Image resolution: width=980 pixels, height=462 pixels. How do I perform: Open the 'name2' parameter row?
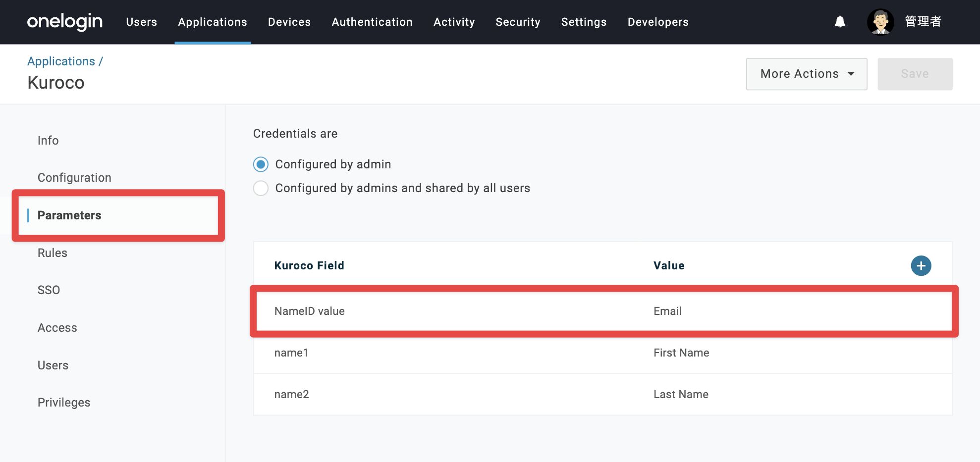(x=603, y=394)
